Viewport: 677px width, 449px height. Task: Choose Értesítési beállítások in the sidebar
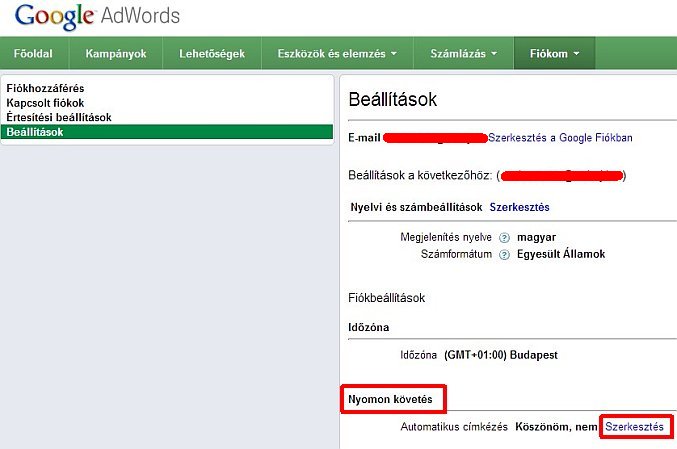point(58,117)
